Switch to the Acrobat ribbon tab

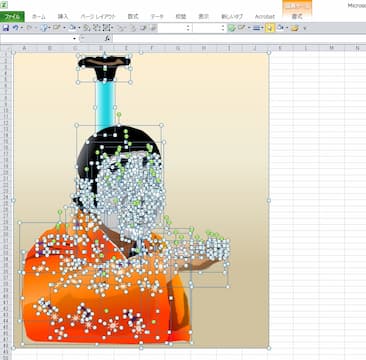[265, 16]
